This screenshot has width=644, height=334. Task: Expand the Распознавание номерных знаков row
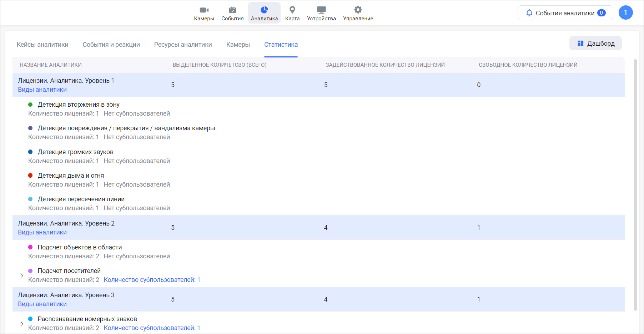(x=22, y=324)
